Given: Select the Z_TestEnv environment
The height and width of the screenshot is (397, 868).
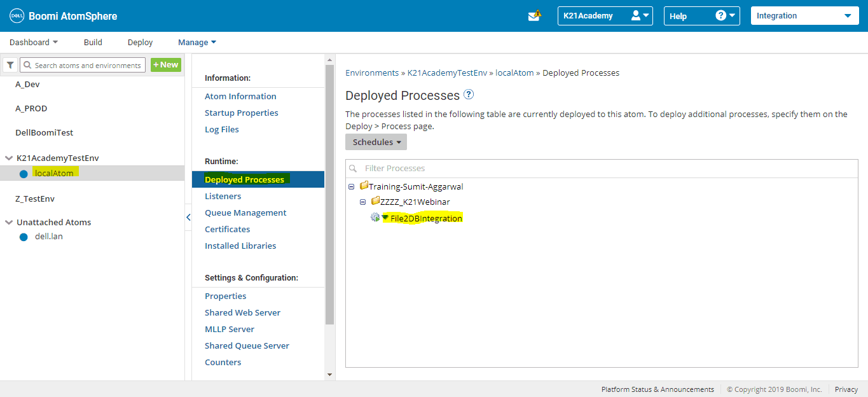Looking at the screenshot, I should pos(35,198).
